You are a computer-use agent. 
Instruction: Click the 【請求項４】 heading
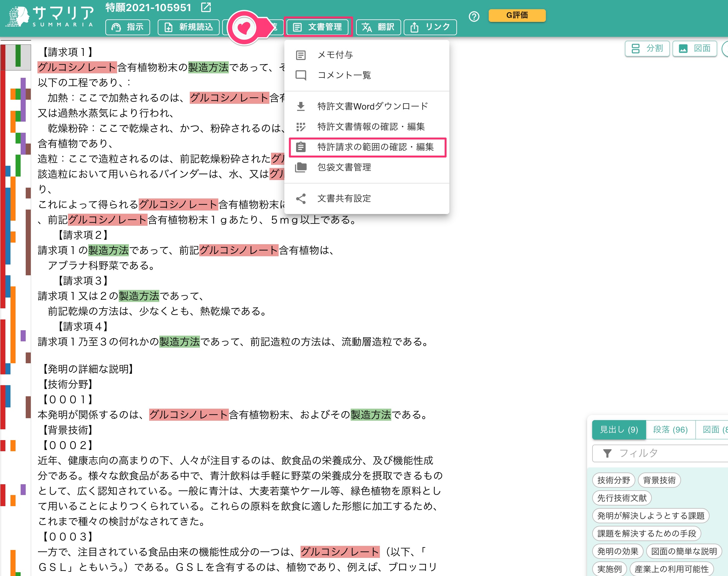tap(83, 326)
